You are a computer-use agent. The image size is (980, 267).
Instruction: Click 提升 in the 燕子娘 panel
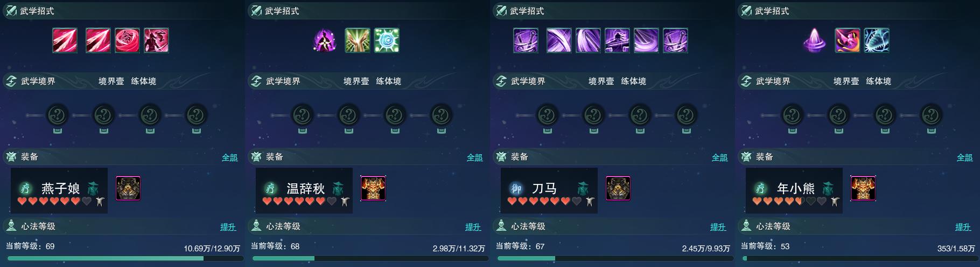[x=228, y=227]
